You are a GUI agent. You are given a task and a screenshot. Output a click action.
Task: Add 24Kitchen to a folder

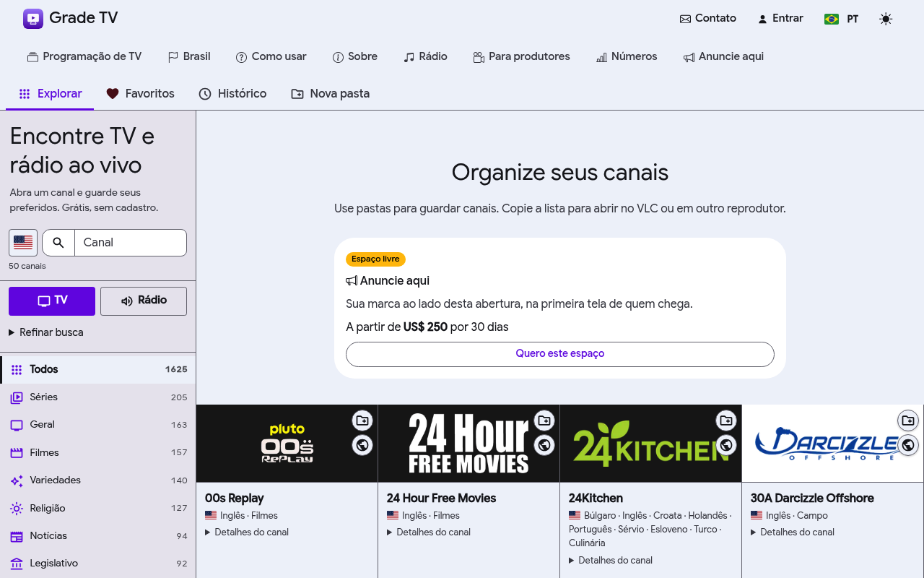726,420
